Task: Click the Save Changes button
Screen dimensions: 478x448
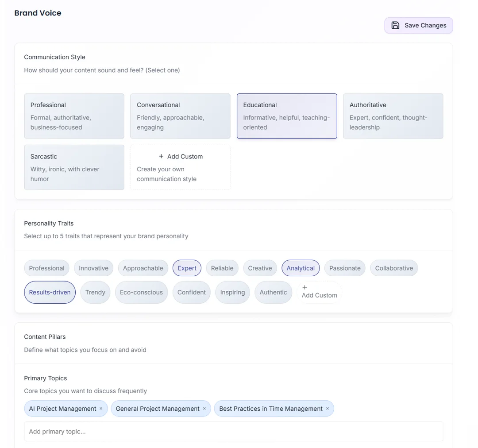Action: click(418, 25)
